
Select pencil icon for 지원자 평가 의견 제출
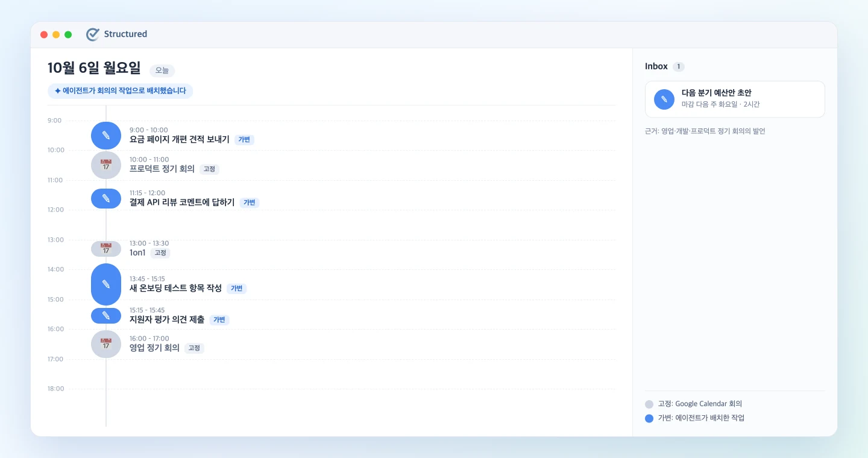(x=106, y=315)
